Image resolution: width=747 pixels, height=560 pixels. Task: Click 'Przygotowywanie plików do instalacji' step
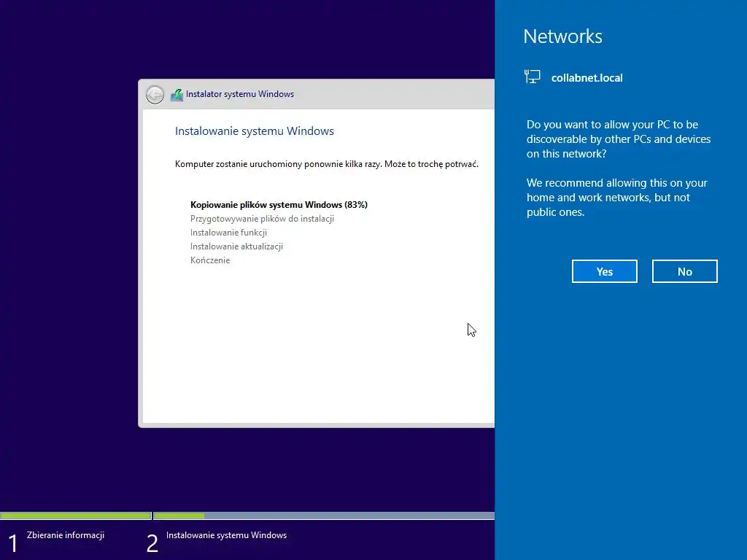pyautogui.click(x=262, y=219)
